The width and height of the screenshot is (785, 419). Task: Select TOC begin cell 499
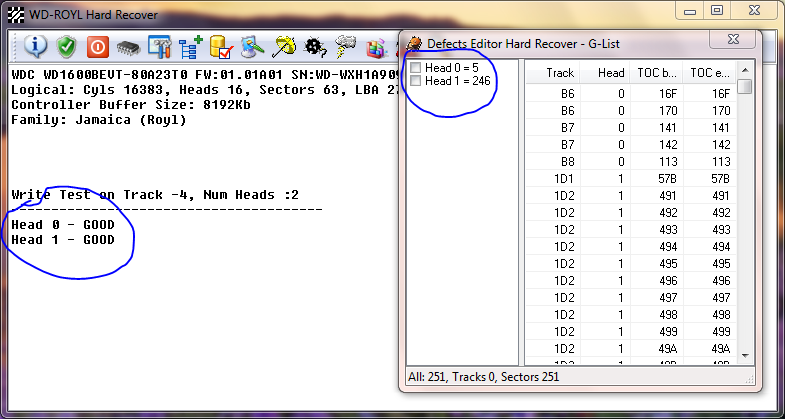click(656, 331)
